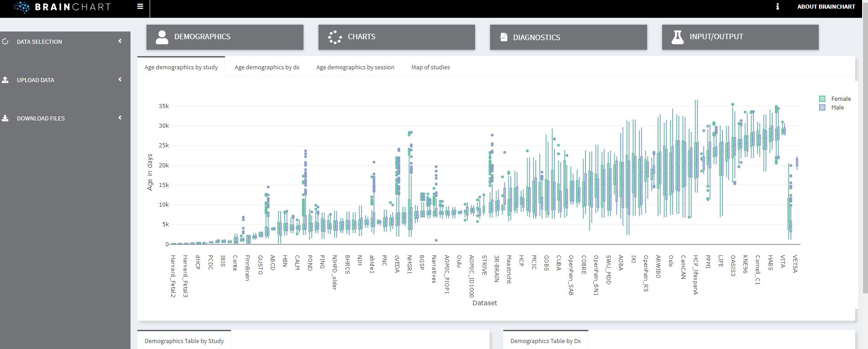Open the Map of studies tab
Screen dimensions: 868x349
point(430,67)
